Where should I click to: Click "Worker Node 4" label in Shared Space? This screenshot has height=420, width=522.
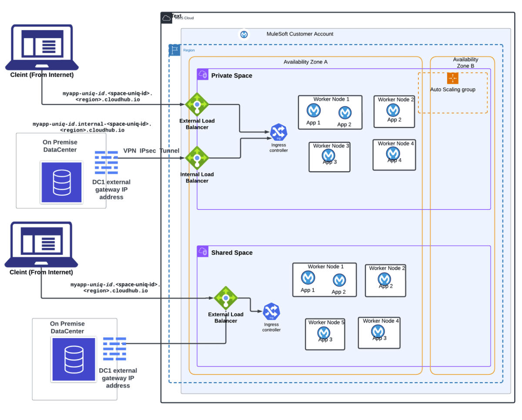pyautogui.click(x=381, y=321)
